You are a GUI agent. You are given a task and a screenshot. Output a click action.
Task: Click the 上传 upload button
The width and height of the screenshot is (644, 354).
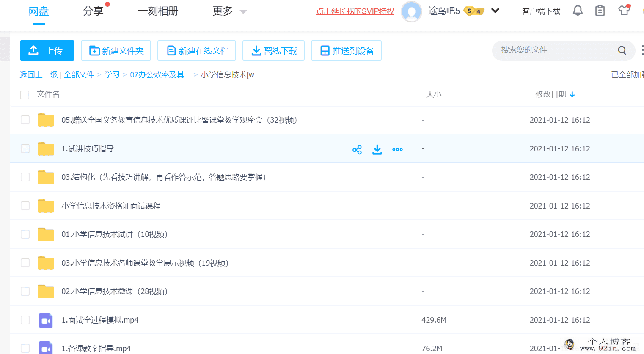point(47,51)
